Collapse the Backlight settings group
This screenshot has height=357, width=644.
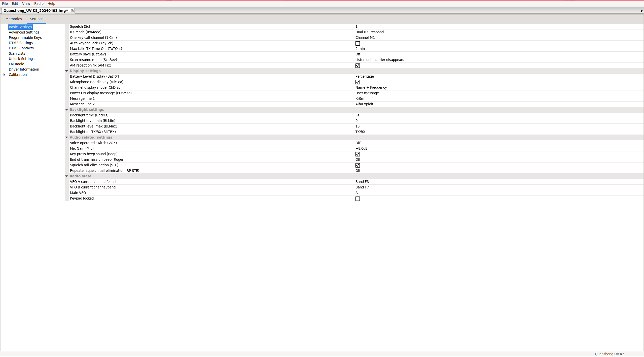[67, 110]
